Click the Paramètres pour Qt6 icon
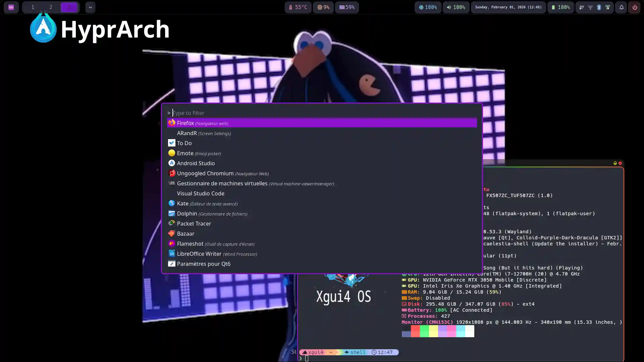 [172, 263]
